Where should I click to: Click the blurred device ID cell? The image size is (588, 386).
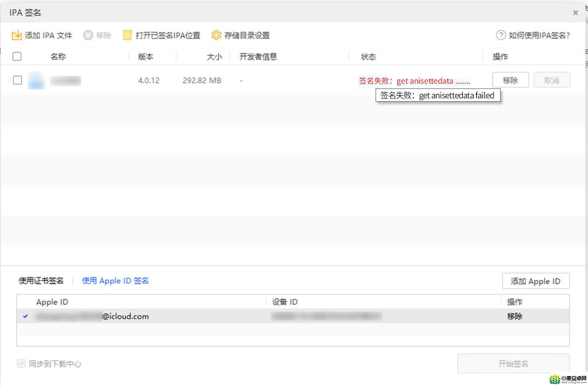[x=326, y=316]
